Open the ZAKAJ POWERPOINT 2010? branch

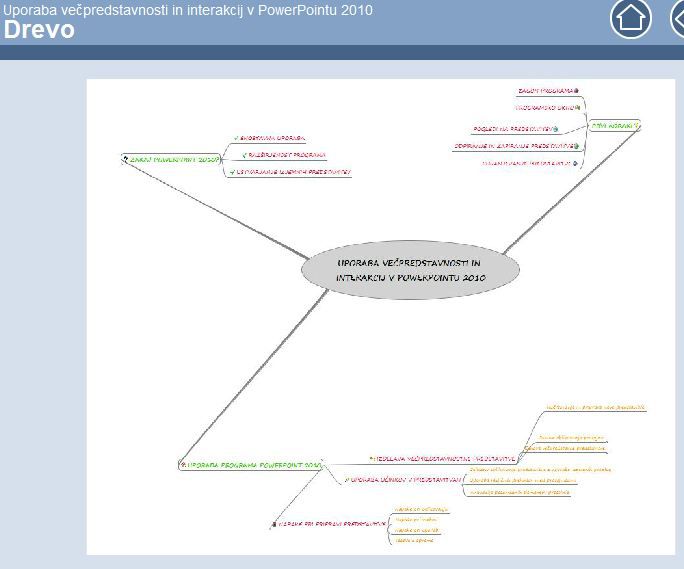coord(171,160)
